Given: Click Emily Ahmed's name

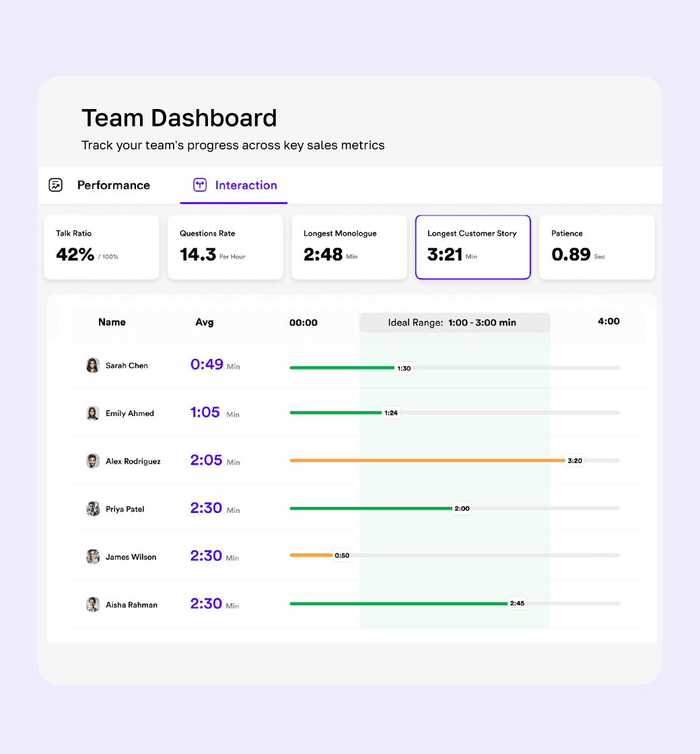Looking at the screenshot, I should coord(130,413).
